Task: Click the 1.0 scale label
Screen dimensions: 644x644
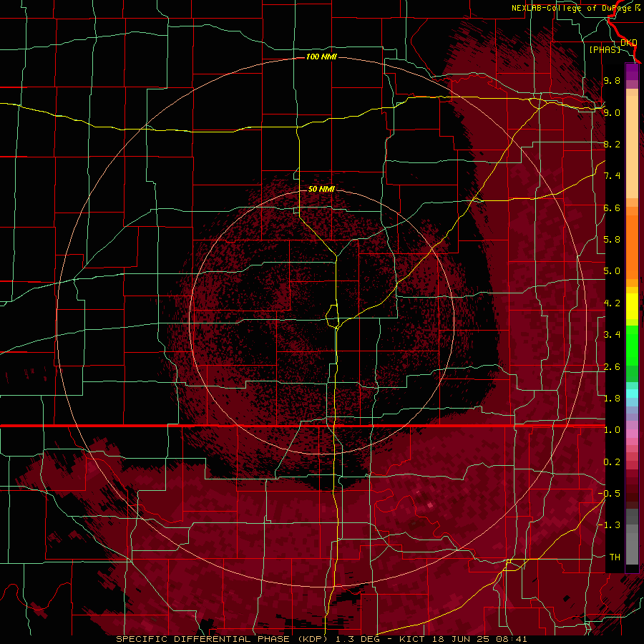Action: (x=612, y=430)
